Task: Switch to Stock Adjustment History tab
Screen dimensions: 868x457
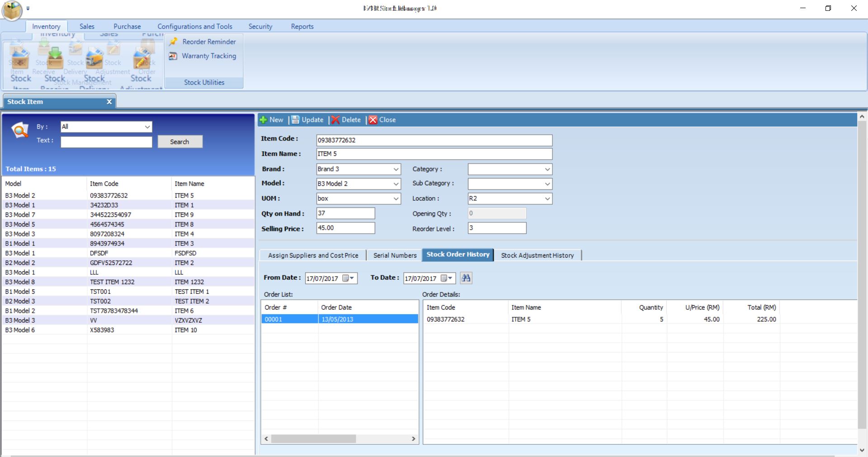Action: pos(538,255)
